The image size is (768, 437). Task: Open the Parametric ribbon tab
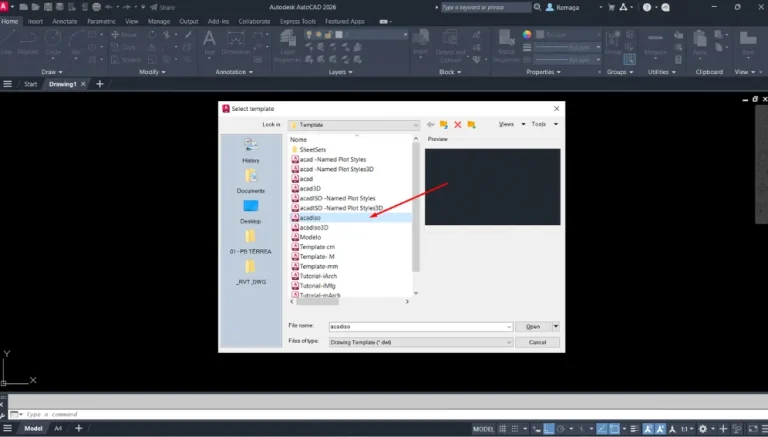[101, 22]
